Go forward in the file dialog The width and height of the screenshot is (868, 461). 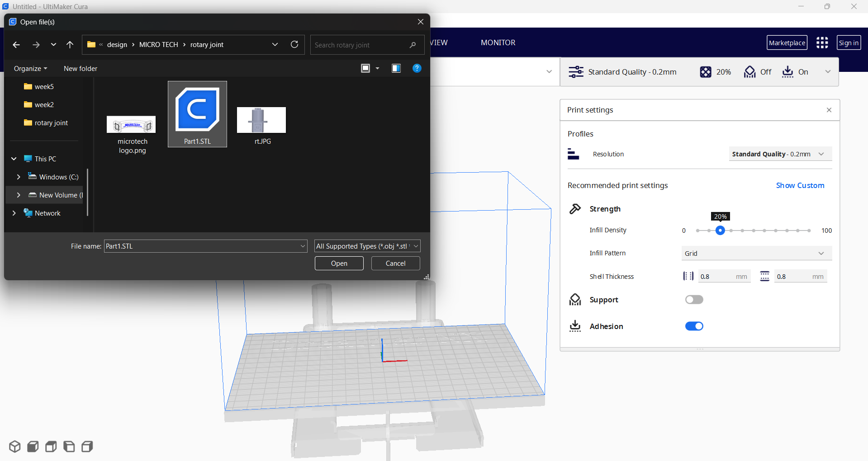coord(36,45)
